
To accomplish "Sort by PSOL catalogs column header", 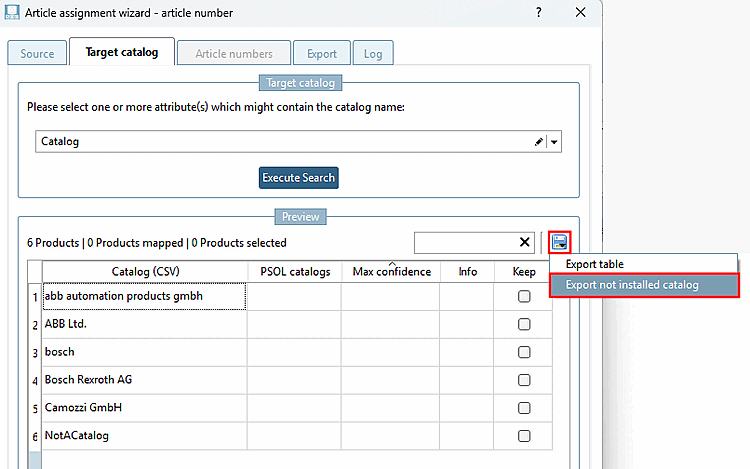I will coord(295,272).
